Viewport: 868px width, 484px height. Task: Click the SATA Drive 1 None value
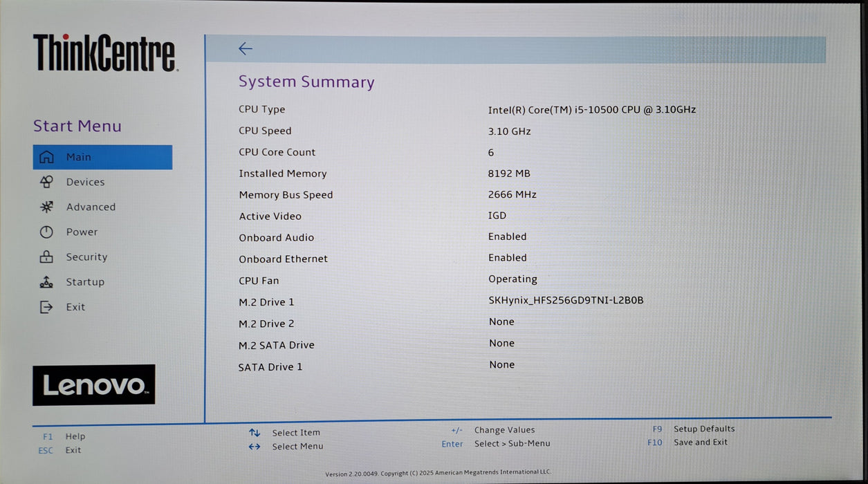coord(502,365)
